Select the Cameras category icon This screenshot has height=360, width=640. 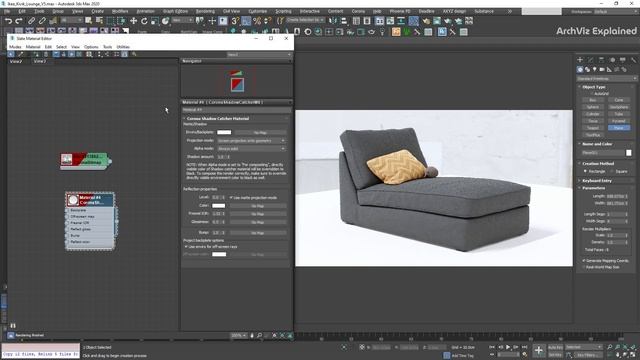coord(602,70)
